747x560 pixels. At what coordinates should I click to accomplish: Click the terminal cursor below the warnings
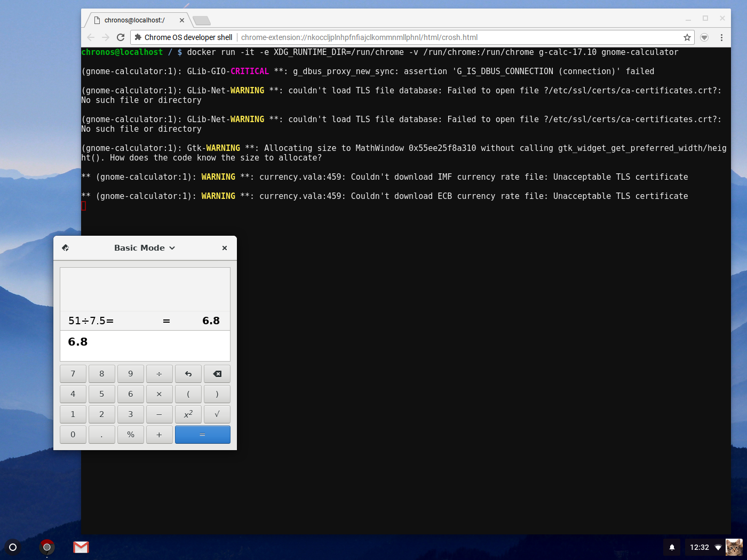coord(83,206)
